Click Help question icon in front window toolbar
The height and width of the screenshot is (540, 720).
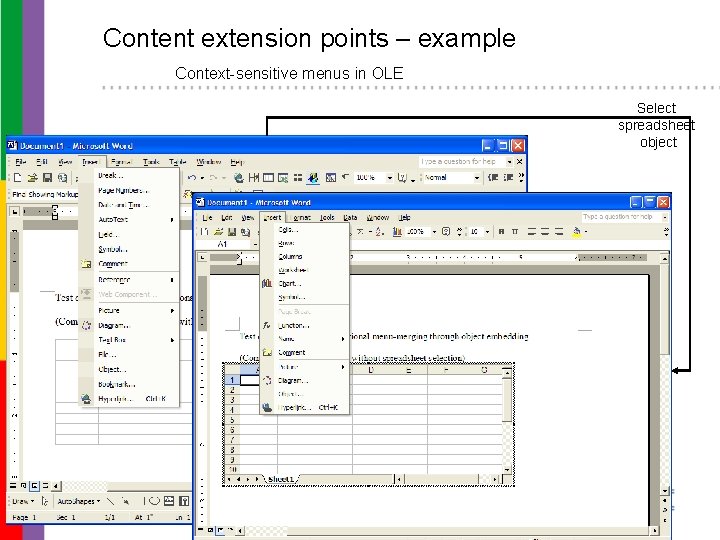click(445, 231)
